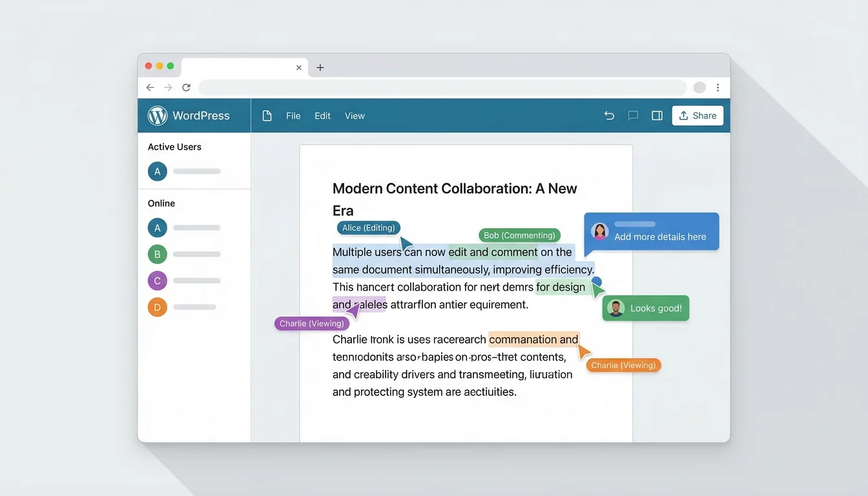Focus the browser address bar
Screen dimensions: 868x496
pos(442,87)
